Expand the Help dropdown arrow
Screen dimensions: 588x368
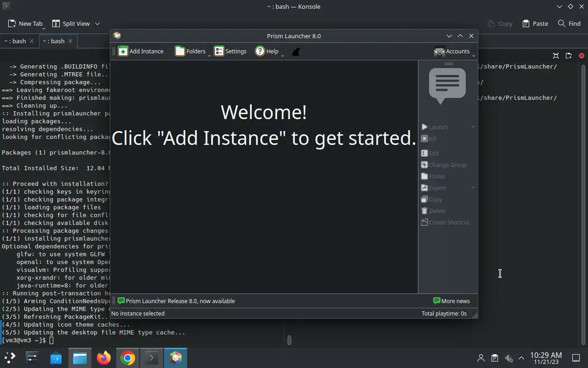[x=282, y=55]
